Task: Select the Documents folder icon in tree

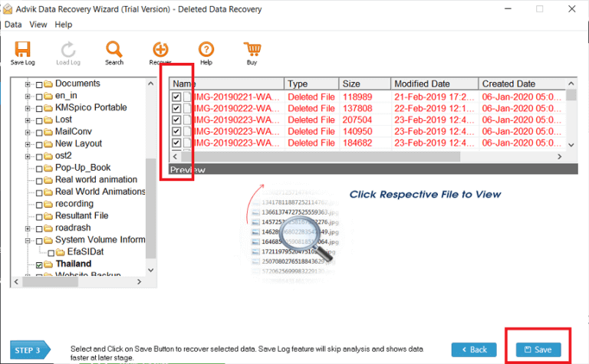Action: 48,84
